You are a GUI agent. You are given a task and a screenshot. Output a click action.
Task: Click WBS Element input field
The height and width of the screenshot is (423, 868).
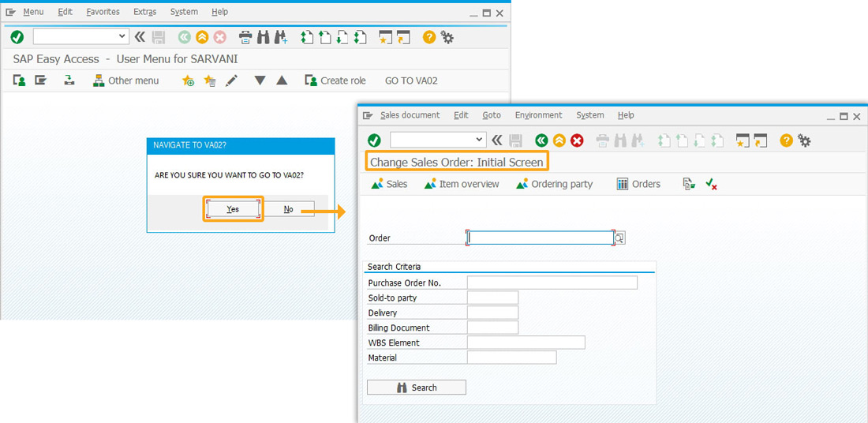click(x=526, y=343)
